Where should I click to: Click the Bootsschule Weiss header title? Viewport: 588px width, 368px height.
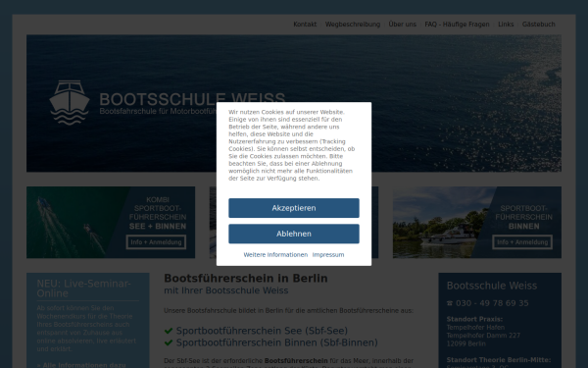[192, 99]
